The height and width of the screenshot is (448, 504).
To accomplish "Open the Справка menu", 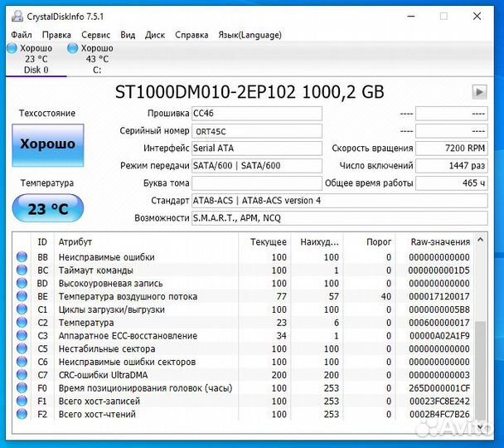I will tap(191, 35).
